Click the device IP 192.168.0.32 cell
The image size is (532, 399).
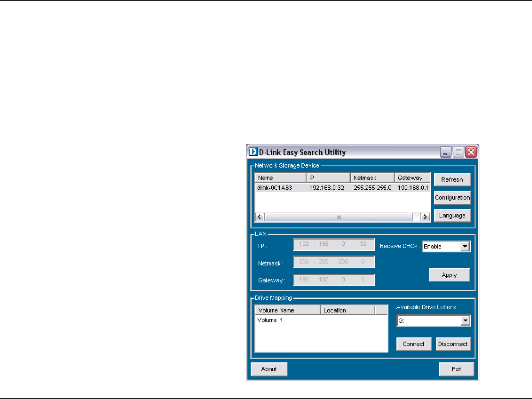click(327, 188)
